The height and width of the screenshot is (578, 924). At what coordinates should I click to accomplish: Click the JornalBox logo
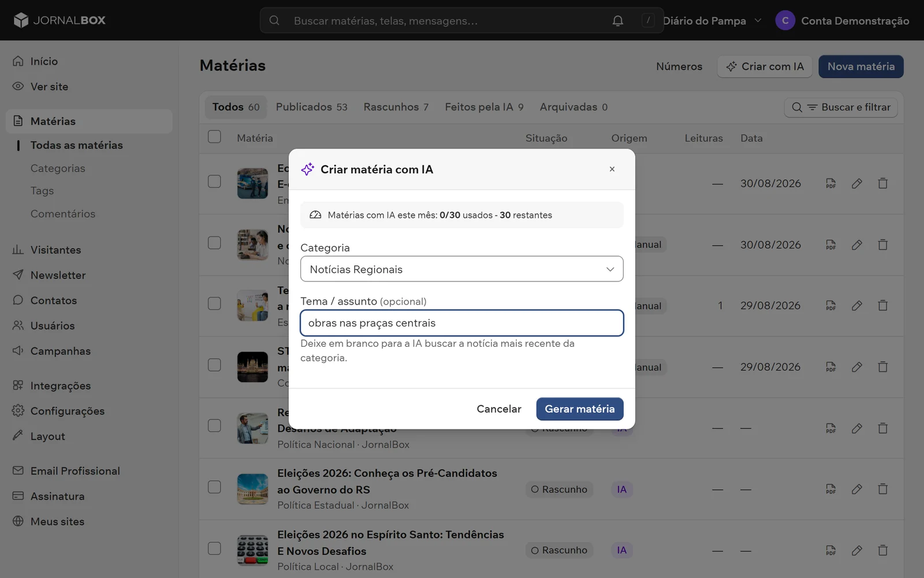[59, 20]
